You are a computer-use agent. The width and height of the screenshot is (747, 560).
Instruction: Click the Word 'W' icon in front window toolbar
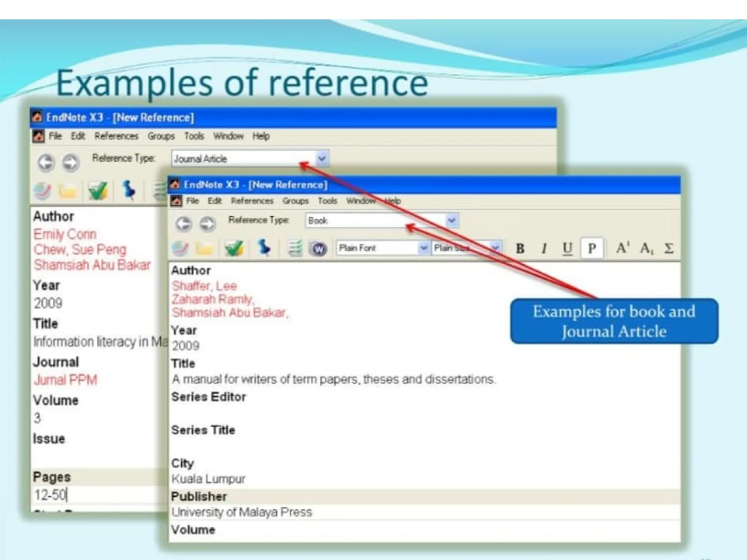pyautogui.click(x=318, y=249)
